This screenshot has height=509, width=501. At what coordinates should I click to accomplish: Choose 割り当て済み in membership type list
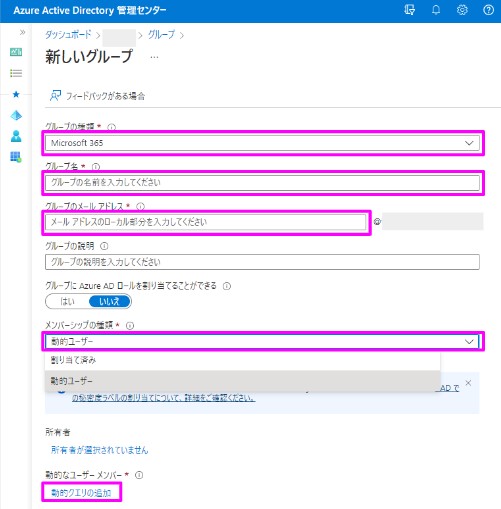243,360
